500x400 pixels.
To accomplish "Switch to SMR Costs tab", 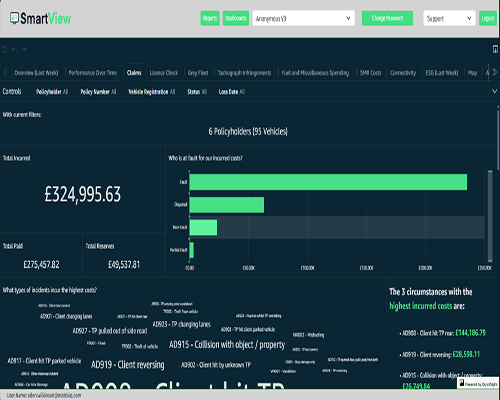I will click(370, 73).
